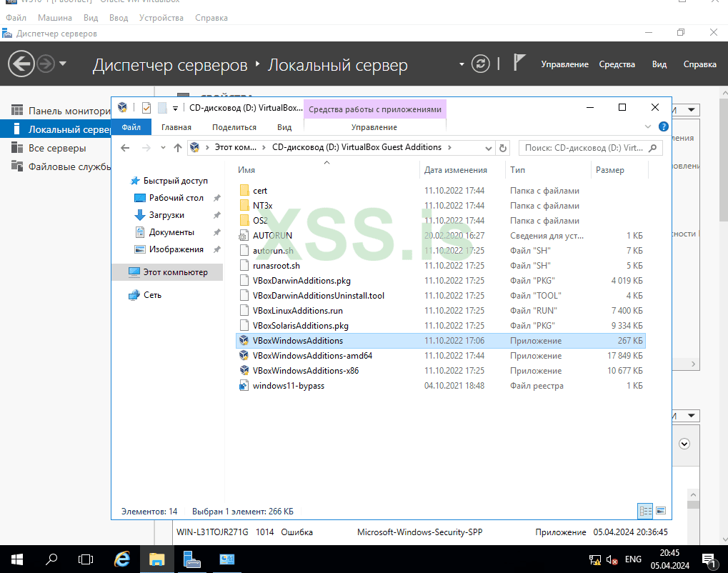Switch to large icons view in the status bar
The width and height of the screenshot is (728, 573).
click(x=661, y=511)
